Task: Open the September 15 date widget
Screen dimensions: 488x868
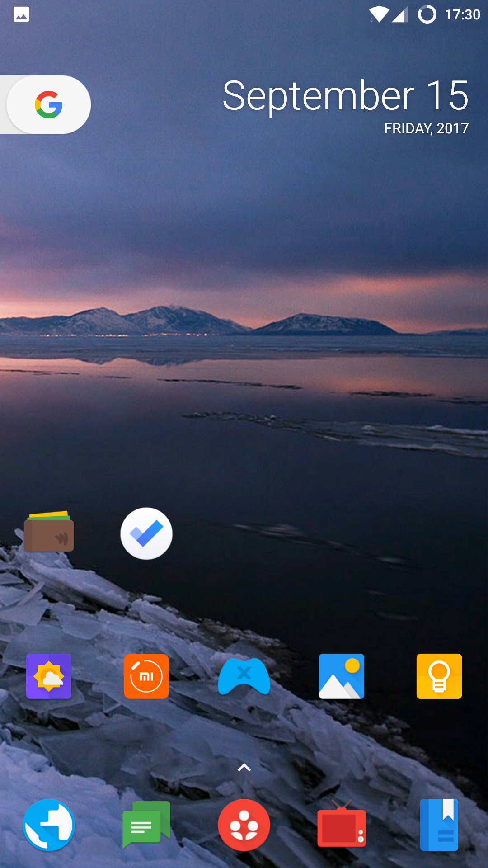Action: (346, 95)
